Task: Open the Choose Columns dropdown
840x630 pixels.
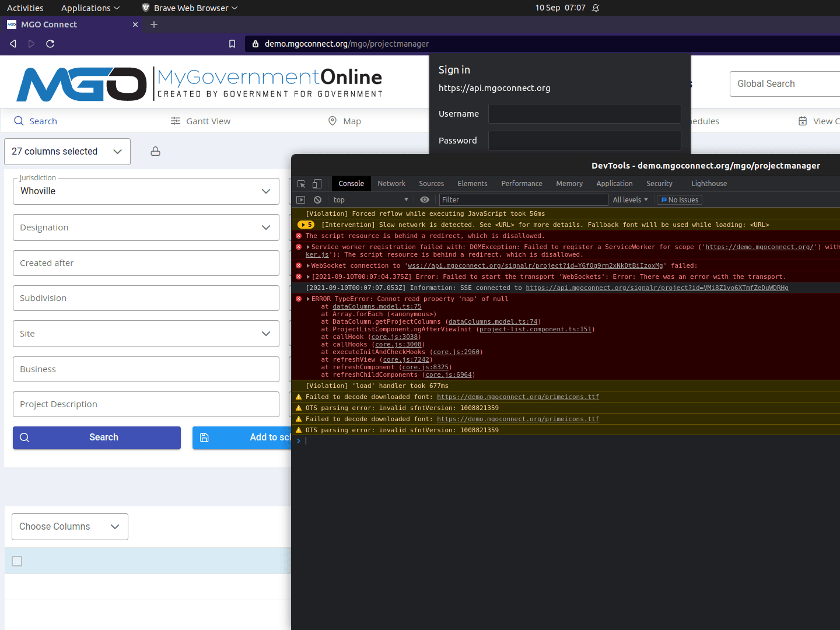Action: (70, 527)
